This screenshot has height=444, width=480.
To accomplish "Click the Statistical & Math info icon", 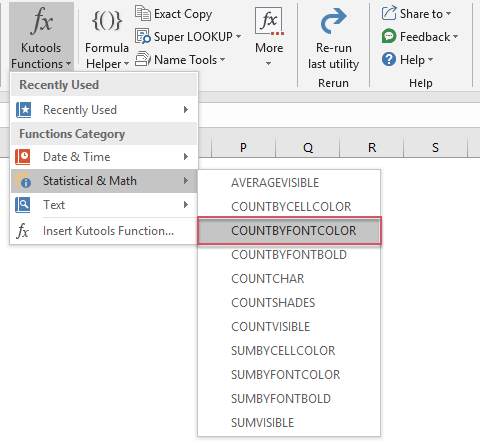I will (23, 181).
